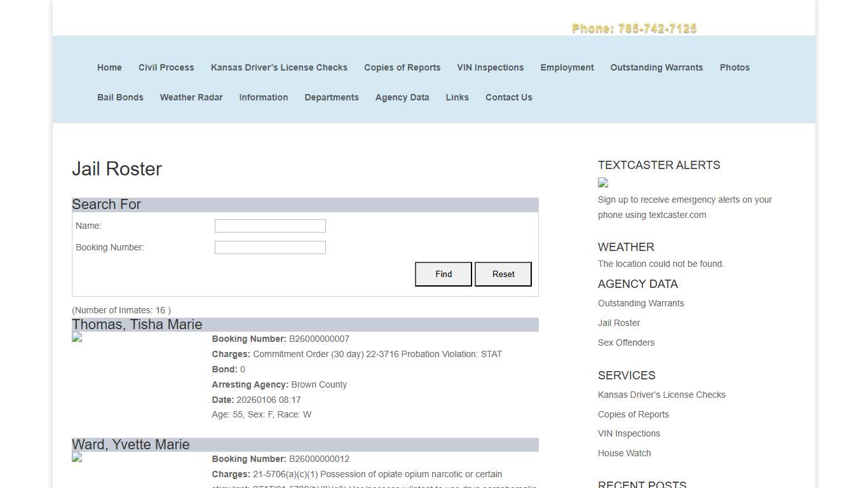Click inside the Booking Number input field
This screenshot has height=488, width=868.
pyautogui.click(x=269, y=247)
